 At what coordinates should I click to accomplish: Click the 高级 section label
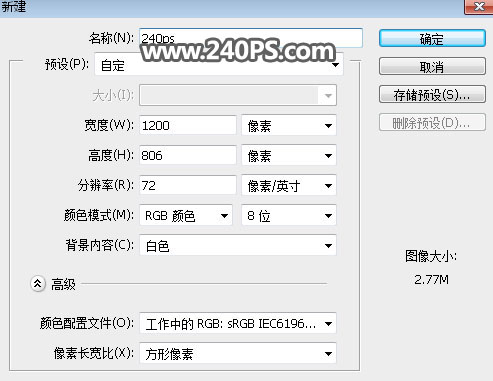click(x=63, y=284)
